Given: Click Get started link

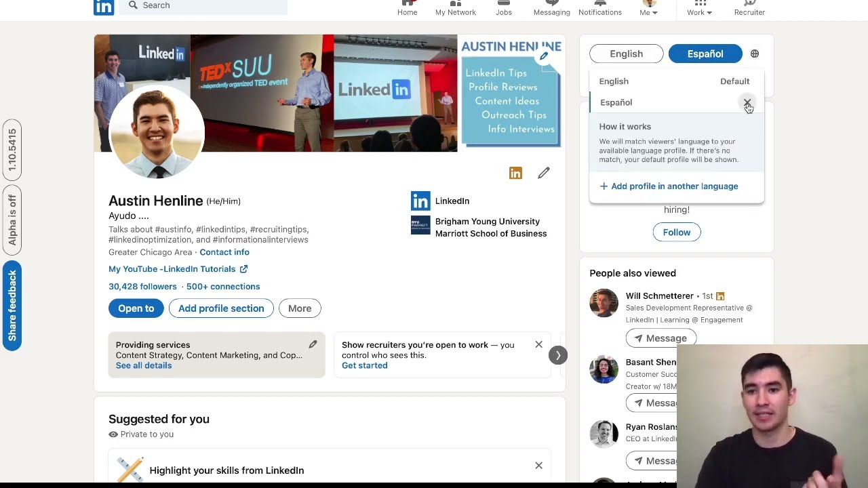Looking at the screenshot, I should tap(365, 365).
